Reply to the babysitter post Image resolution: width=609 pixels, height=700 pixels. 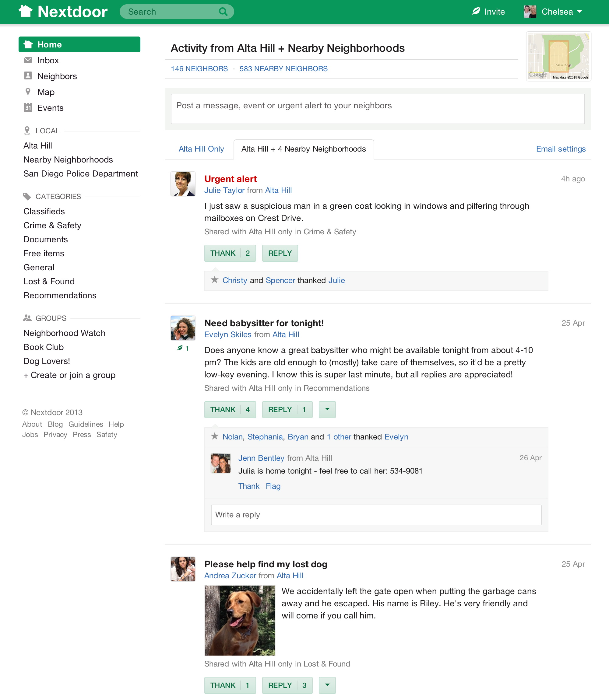click(x=287, y=409)
